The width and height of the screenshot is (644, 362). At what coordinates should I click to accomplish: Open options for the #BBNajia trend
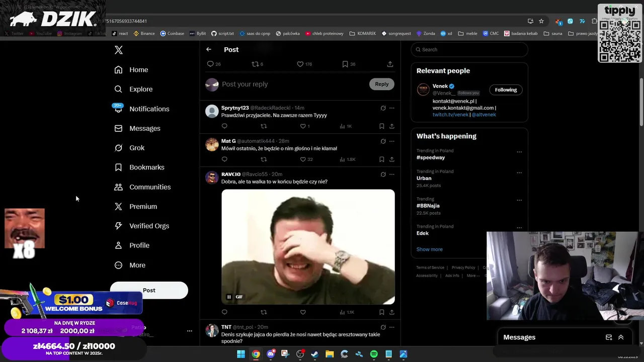(x=519, y=200)
